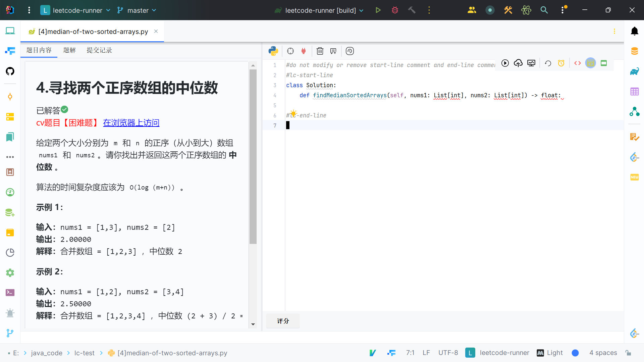The height and width of the screenshot is (362, 644).
Task: Switch to the 题目内容 tab
Action: coord(39,50)
